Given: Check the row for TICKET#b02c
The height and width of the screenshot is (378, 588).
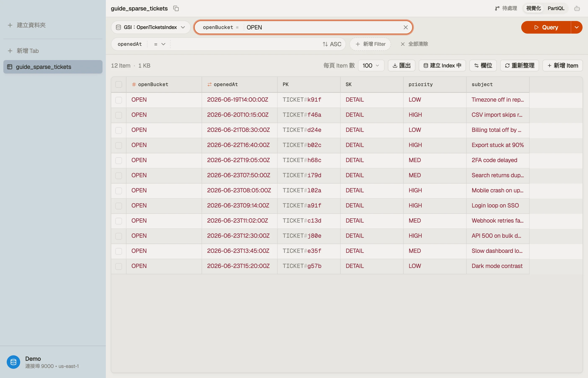Looking at the screenshot, I should point(119,145).
